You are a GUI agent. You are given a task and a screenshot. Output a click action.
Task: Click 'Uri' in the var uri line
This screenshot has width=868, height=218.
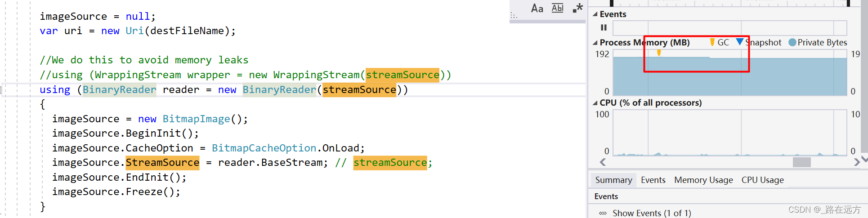pos(134,31)
